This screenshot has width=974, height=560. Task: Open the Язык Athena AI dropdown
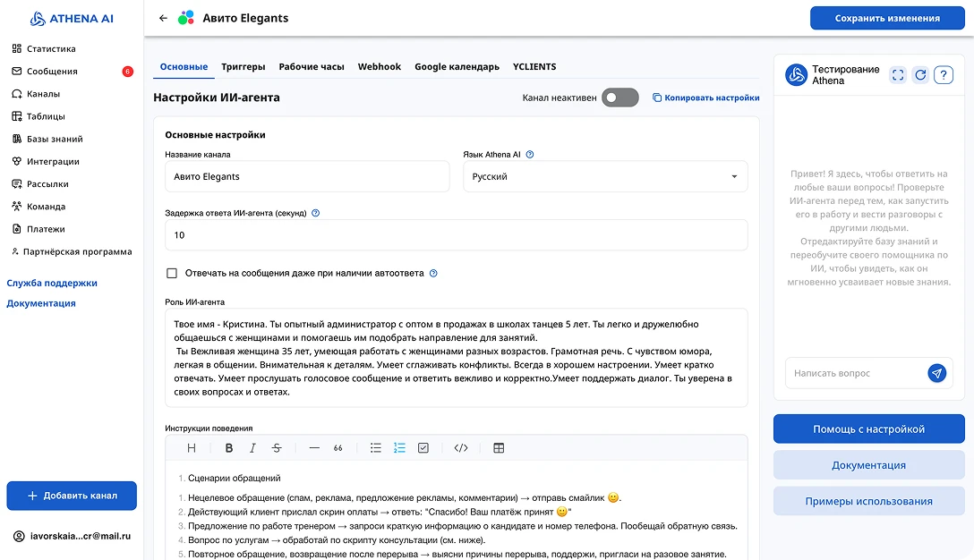click(604, 177)
